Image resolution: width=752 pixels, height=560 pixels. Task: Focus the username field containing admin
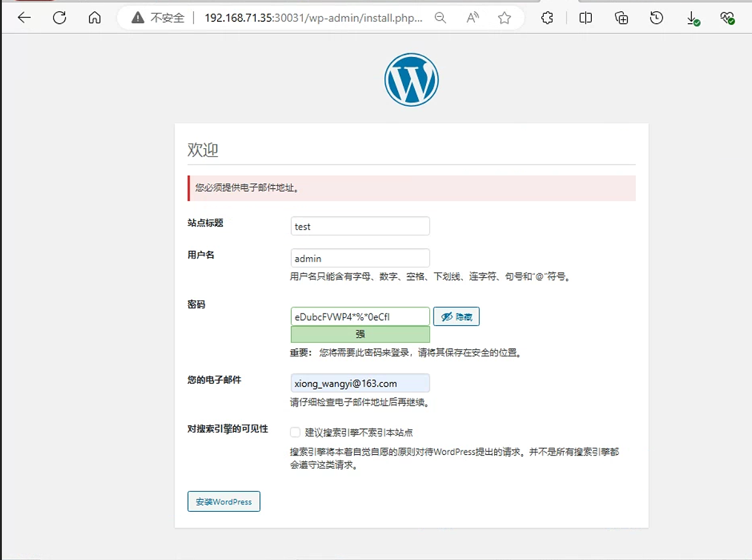point(360,258)
